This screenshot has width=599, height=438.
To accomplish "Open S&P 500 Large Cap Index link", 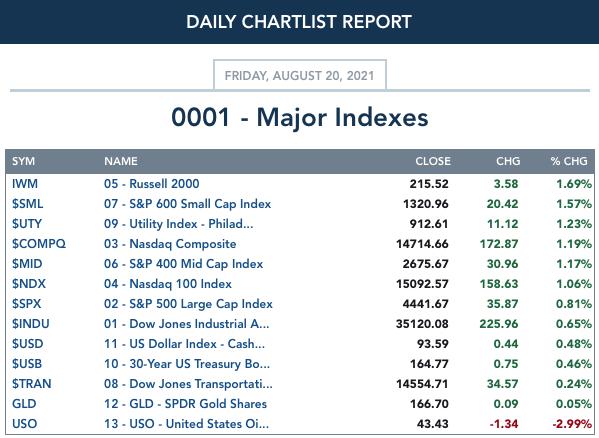I will (x=188, y=304).
